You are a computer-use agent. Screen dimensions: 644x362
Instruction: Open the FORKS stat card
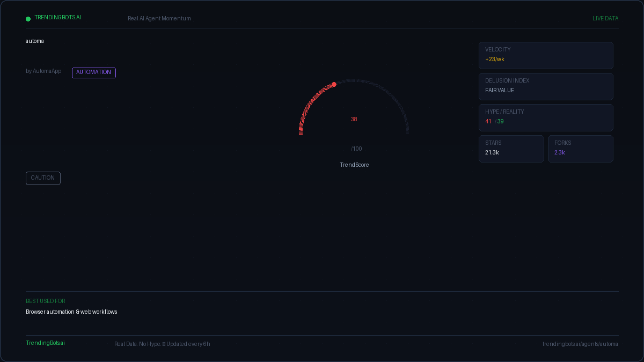click(x=581, y=149)
